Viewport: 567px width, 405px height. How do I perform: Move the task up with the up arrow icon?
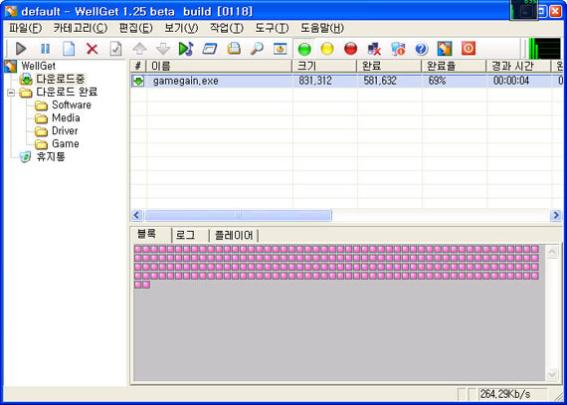(x=139, y=49)
